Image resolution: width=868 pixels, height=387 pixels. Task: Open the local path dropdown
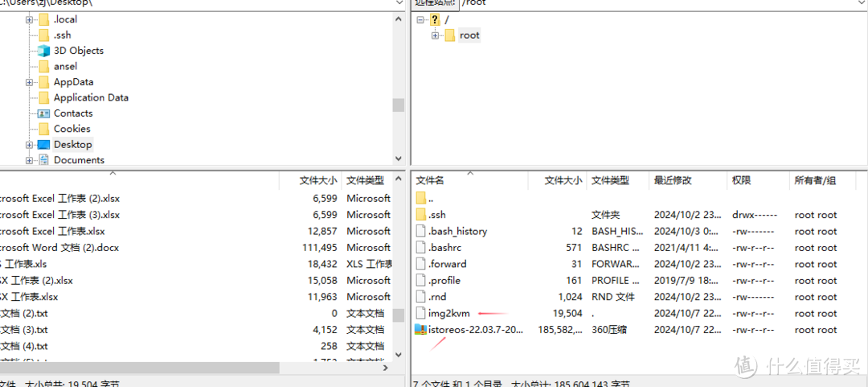(x=399, y=2)
